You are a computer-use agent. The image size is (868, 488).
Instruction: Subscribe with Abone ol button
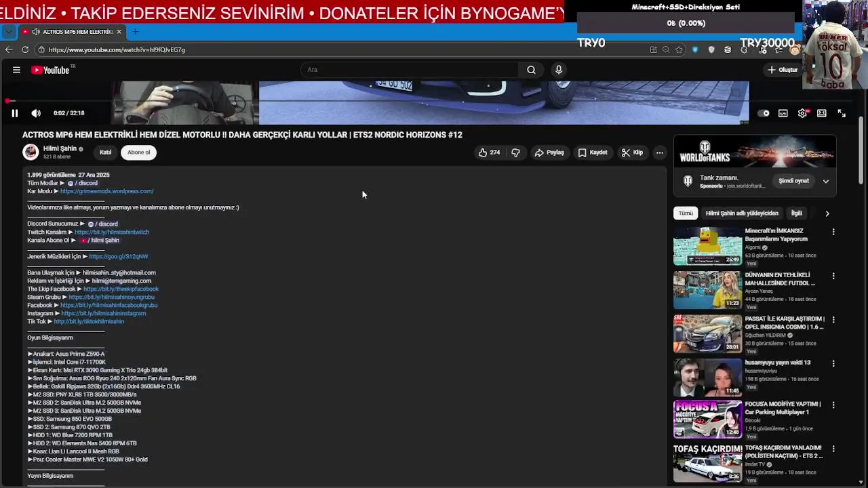pos(139,152)
